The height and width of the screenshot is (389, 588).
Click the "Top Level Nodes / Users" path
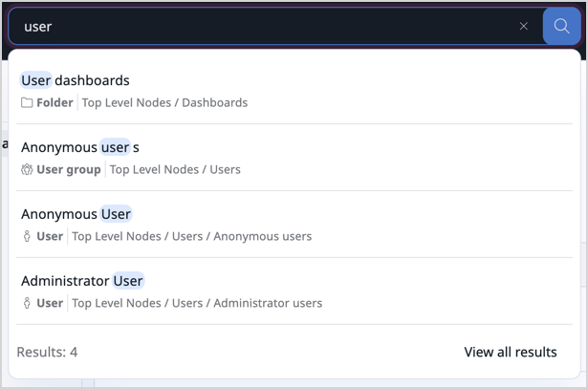[175, 169]
